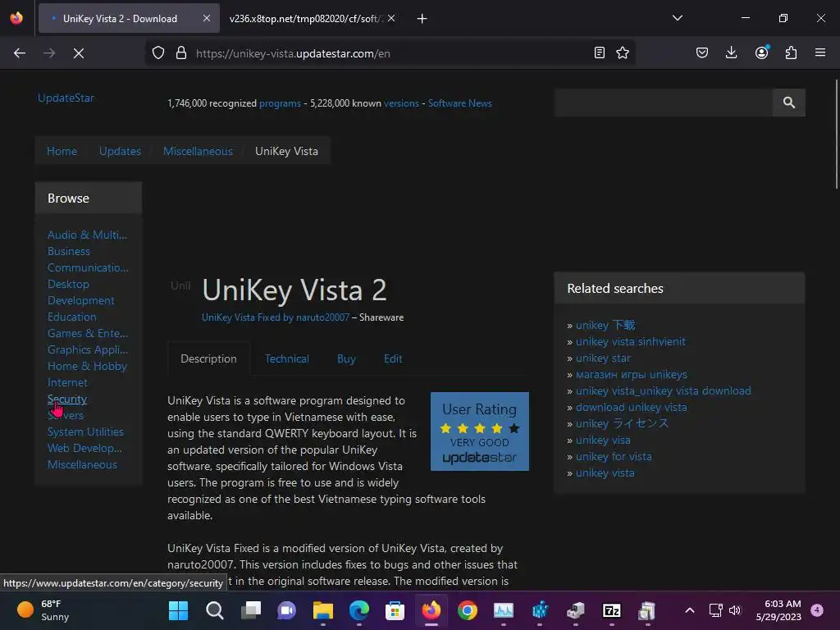Click the address bar URL field
Viewport: 840px width, 630px height.
pos(391,53)
